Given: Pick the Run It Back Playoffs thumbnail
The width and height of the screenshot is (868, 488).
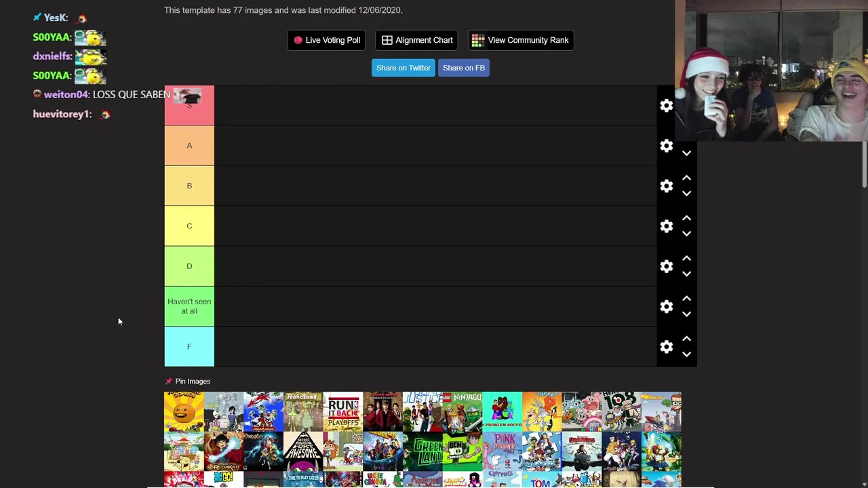Looking at the screenshot, I should [x=343, y=411].
